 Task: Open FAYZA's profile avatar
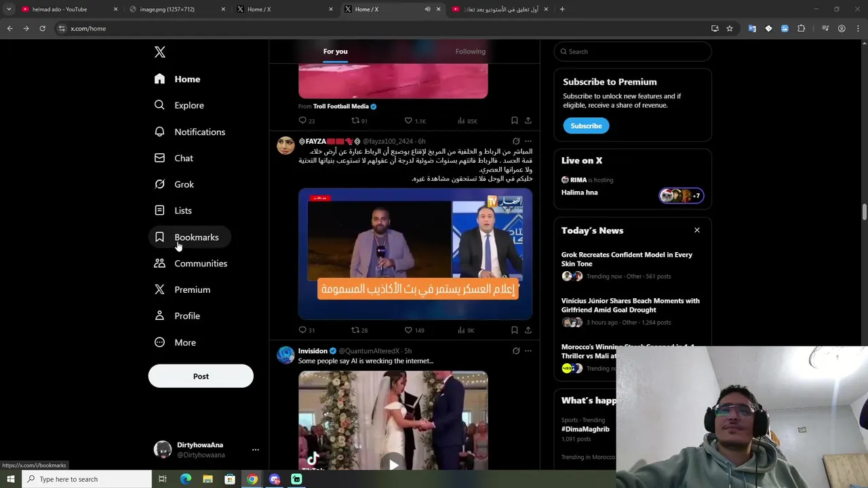click(285, 145)
